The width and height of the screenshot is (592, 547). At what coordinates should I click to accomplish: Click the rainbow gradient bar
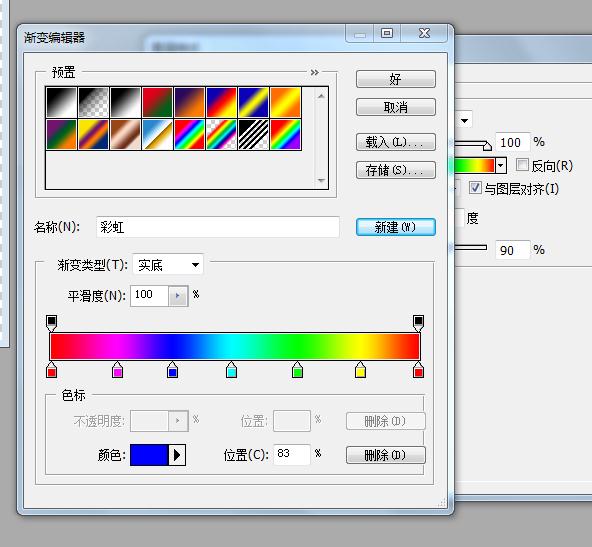(x=235, y=347)
